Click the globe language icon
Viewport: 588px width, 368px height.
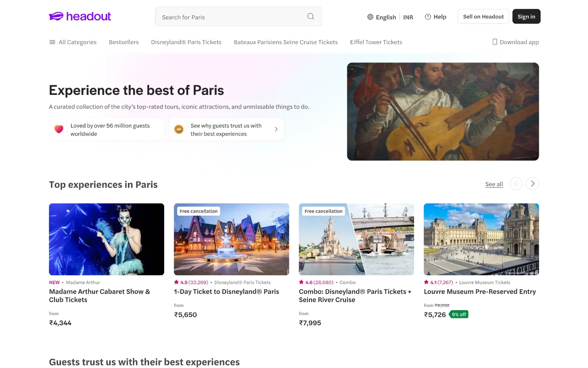pos(370,17)
